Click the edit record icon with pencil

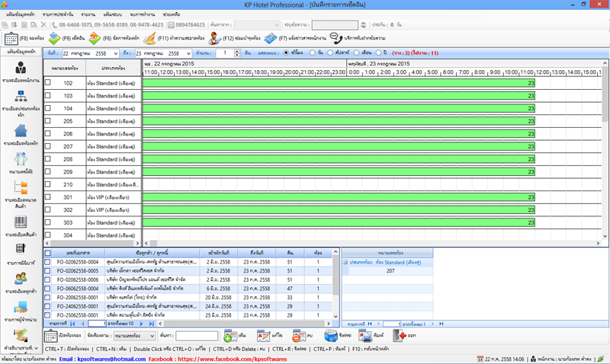point(263,336)
